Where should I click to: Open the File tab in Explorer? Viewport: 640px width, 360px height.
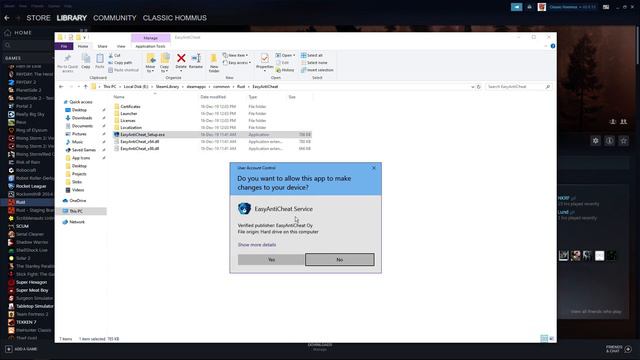coord(64,47)
